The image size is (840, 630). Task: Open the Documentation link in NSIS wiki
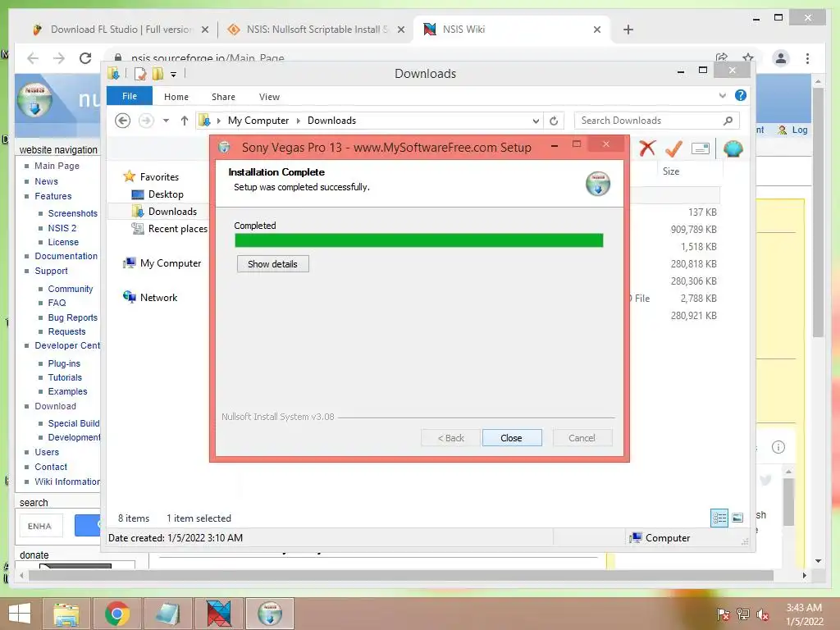(66, 256)
